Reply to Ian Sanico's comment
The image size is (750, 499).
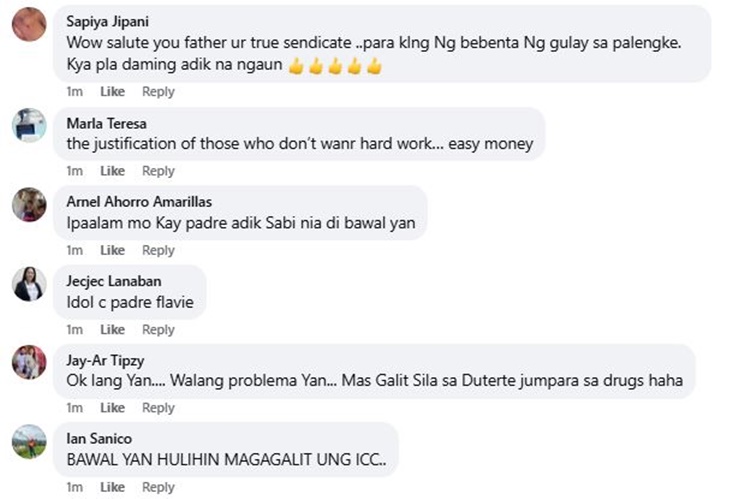pos(158,487)
